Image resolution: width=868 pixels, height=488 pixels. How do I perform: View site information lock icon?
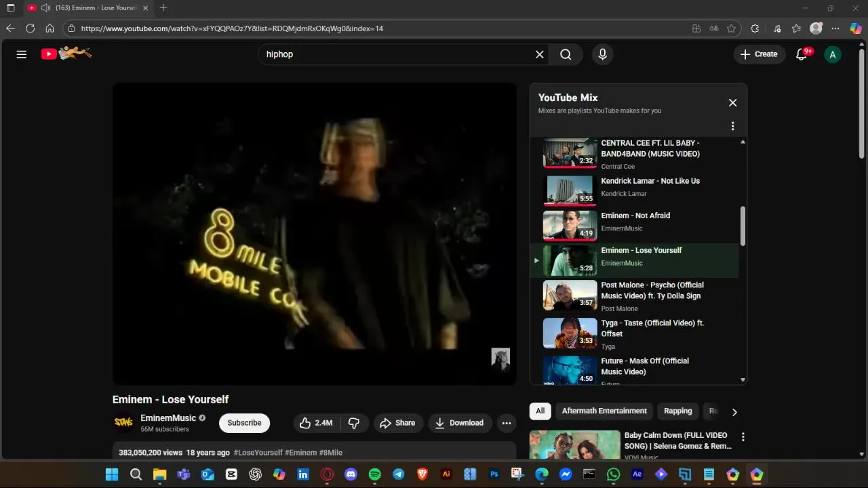coord(71,28)
